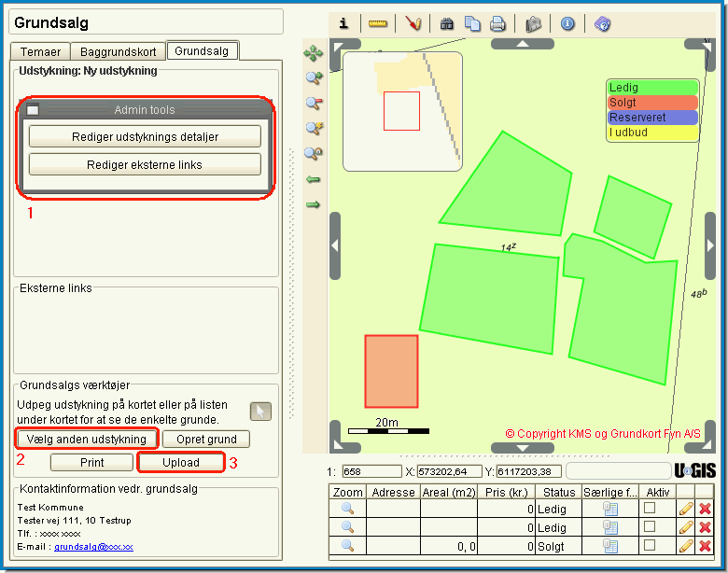Pan the map north with top arrow
728x573 pixels.
[523, 44]
